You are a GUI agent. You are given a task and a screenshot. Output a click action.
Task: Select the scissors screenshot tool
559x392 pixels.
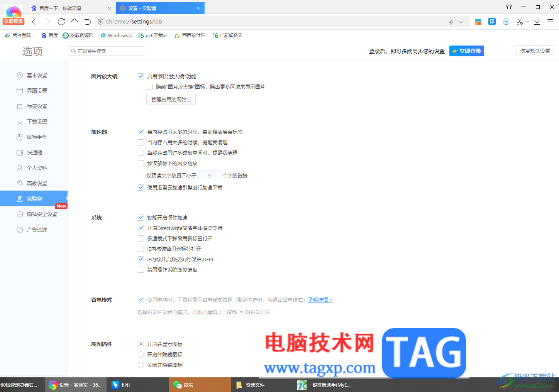(x=520, y=22)
